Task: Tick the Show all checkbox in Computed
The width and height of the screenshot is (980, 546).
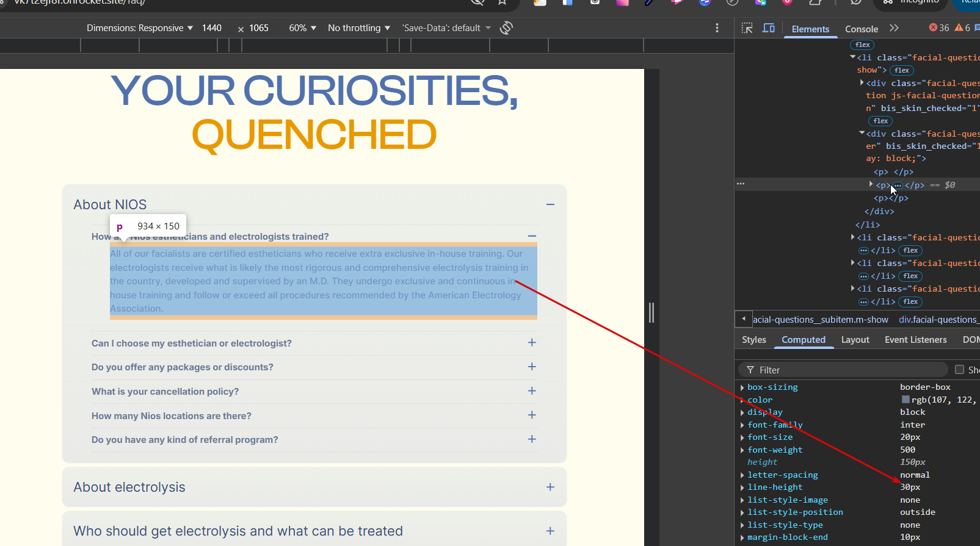Action: click(959, 370)
